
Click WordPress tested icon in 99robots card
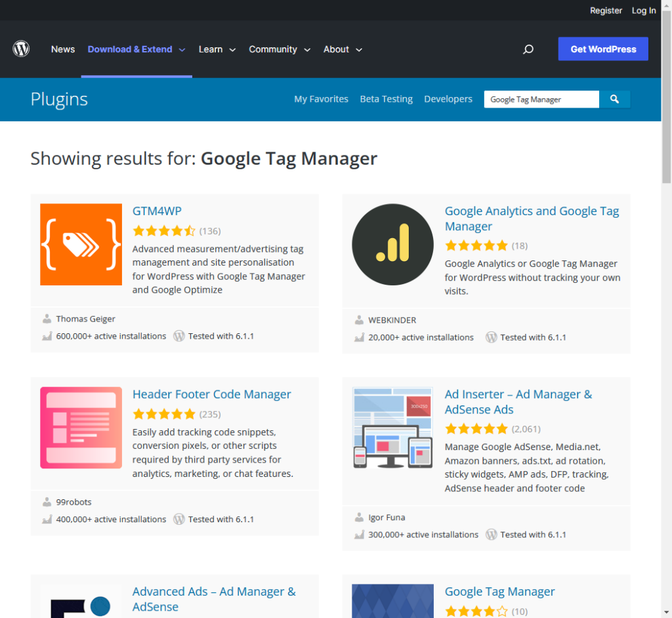tap(178, 519)
